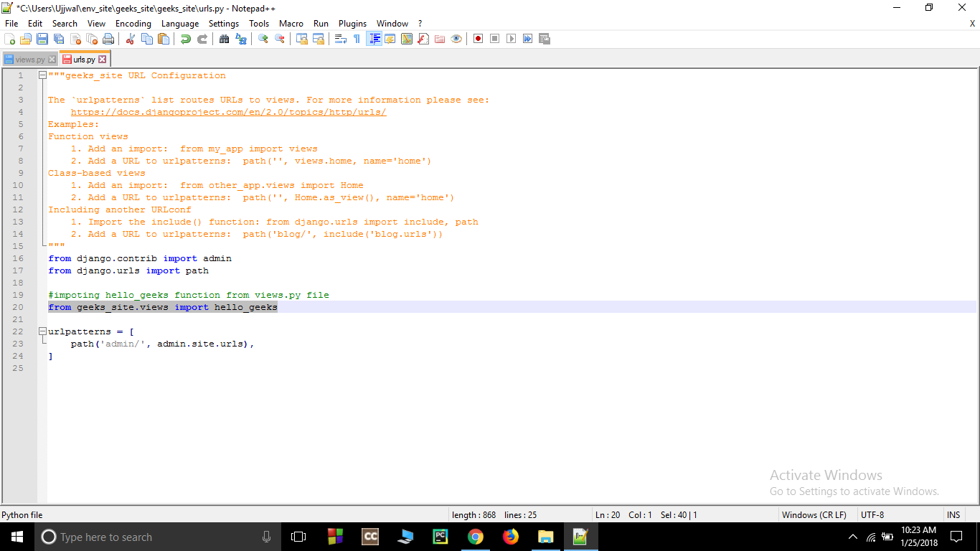Toggle the indent guide icon

click(374, 39)
